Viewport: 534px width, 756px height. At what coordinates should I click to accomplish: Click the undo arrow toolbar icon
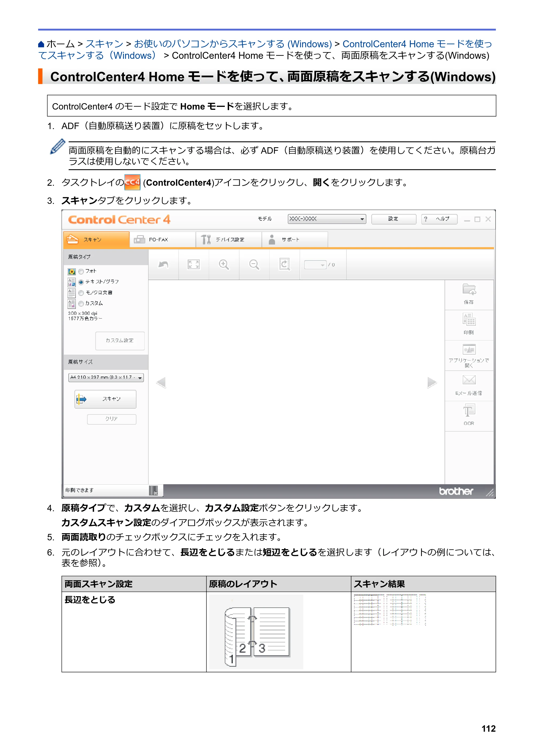coord(163,265)
